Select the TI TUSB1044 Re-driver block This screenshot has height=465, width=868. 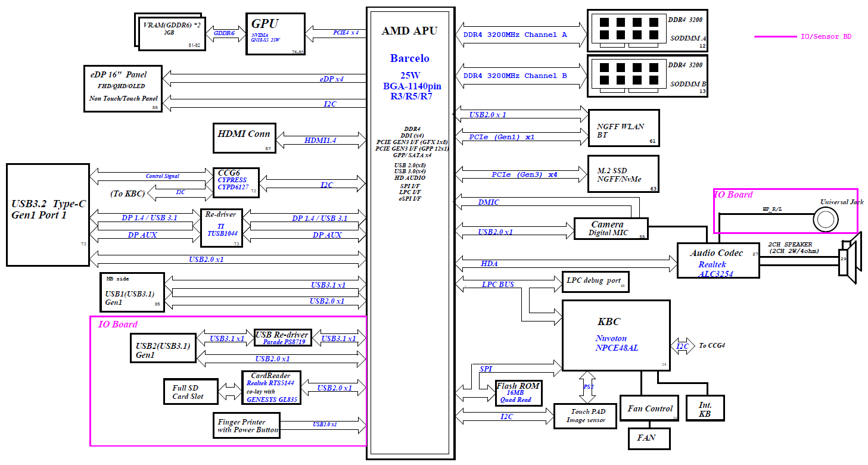[x=222, y=227]
